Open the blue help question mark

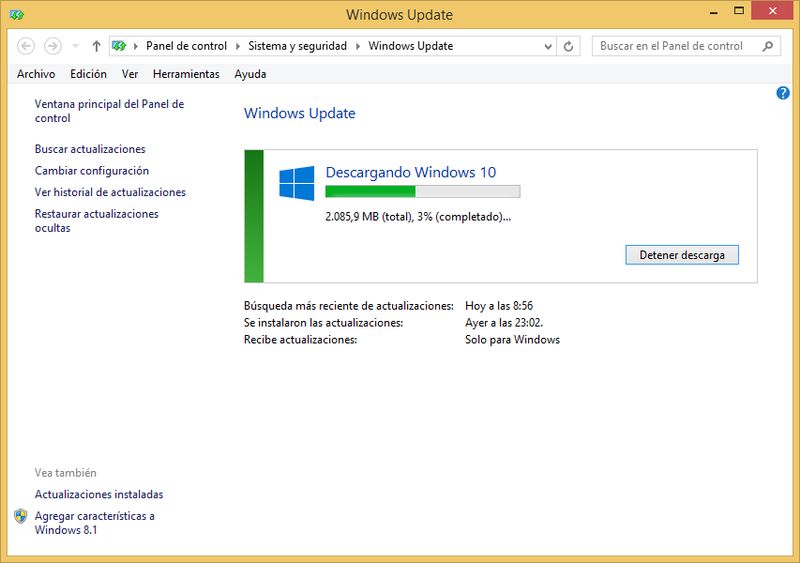tap(783, 93)
